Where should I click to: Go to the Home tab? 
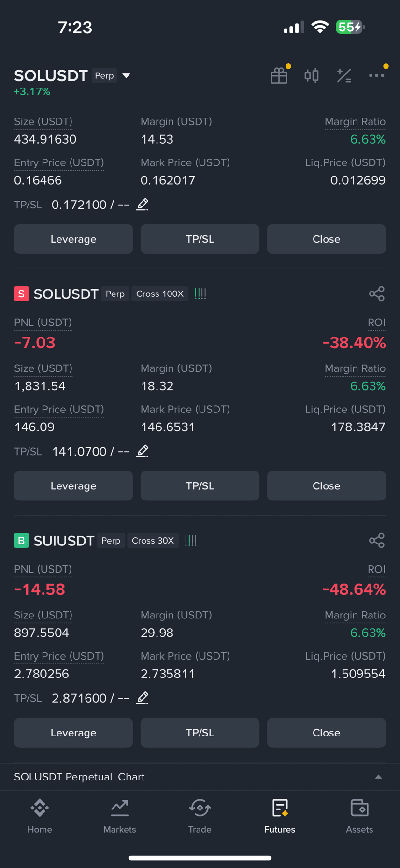tap(40, 816)
